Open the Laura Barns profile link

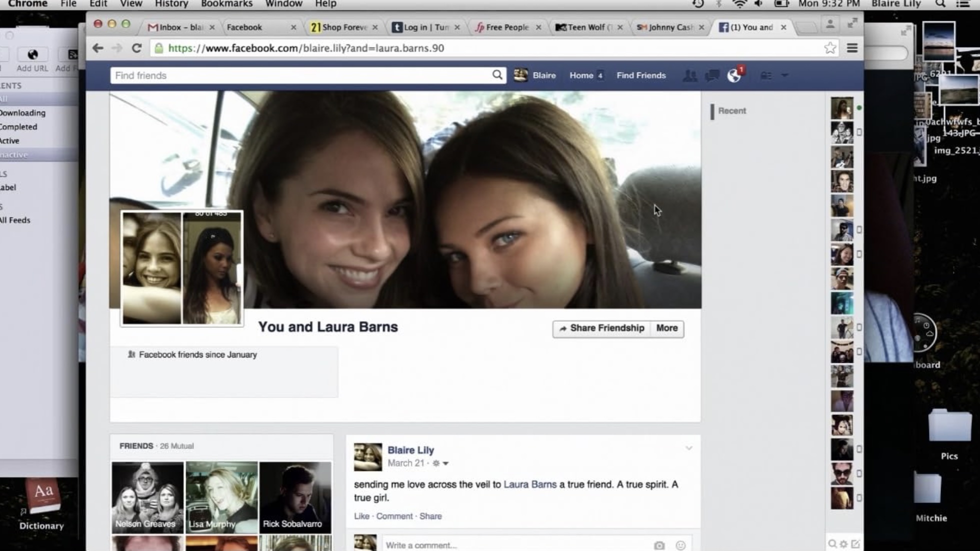point(529,484)
